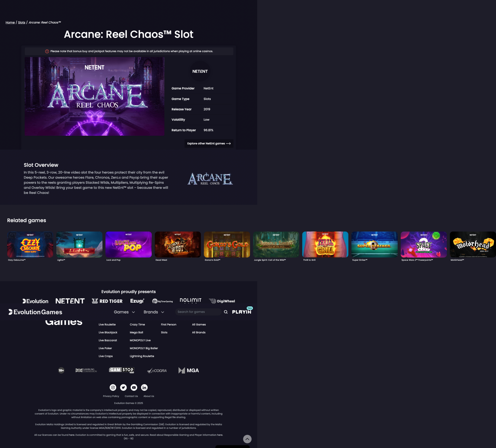Open the Ozzy Osbourne game thumbnail
The width and height of the screenshot is (496, 448).
tap(30, 244)
